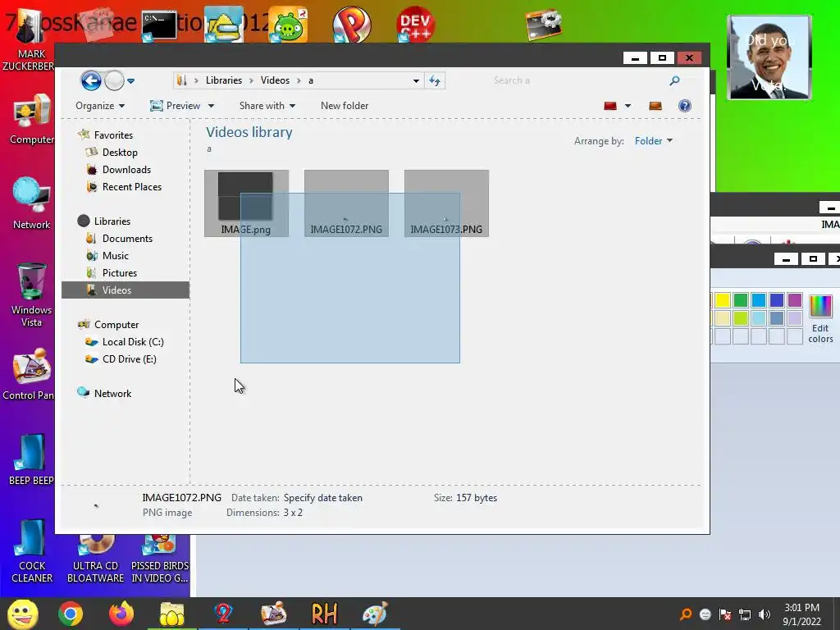The height and width of the screenshot is (630, 840).
Task: Open the Share with menu
Action: pyautogui.click(x=267, y=106)
